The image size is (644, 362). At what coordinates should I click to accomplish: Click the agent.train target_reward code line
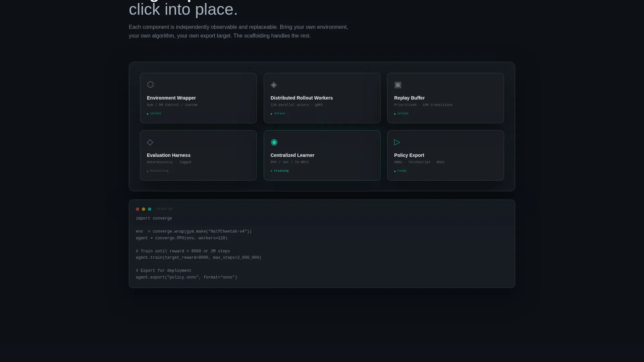(199, 258)
